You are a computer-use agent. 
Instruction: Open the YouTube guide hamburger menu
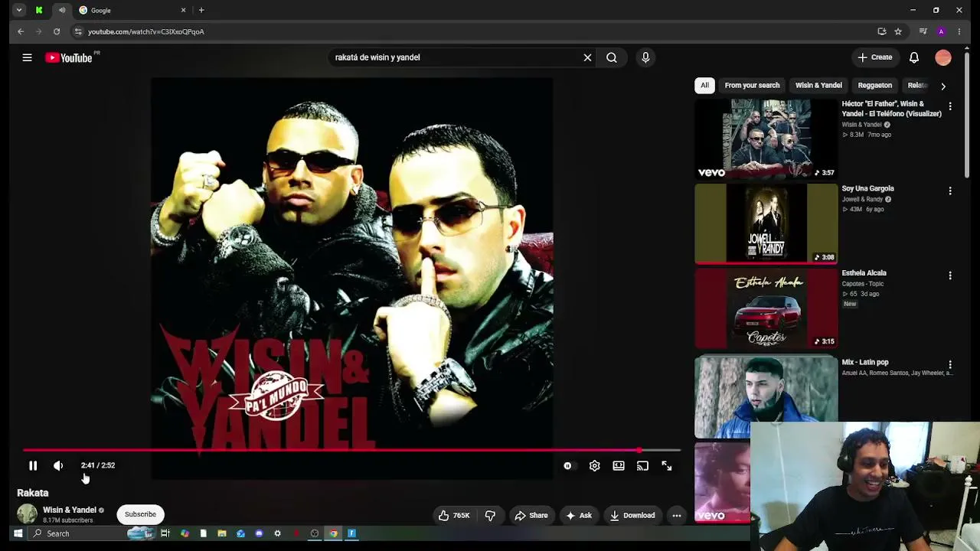[27, 57]
